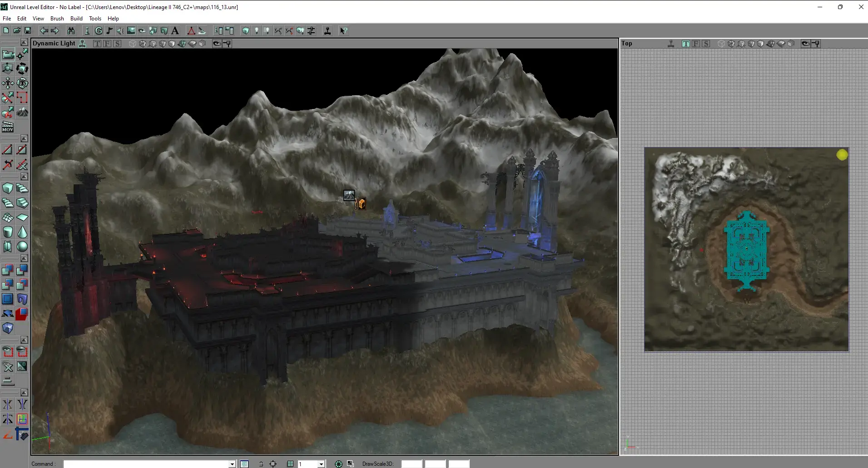
Task: Switch Dynamic Light viewport to Front view
Action: coord(107,44)
